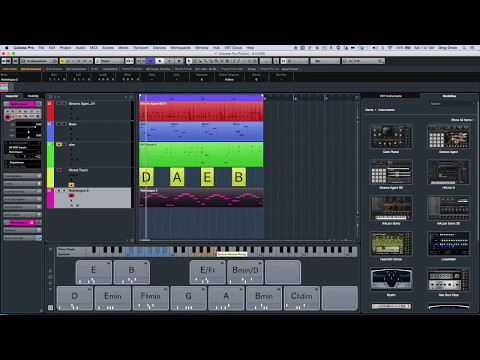Image resolution: width=480 pixels, height=360 pixels.
Task: Toggle record enable on Retrologue 2 track
Action: click(71, 196)
